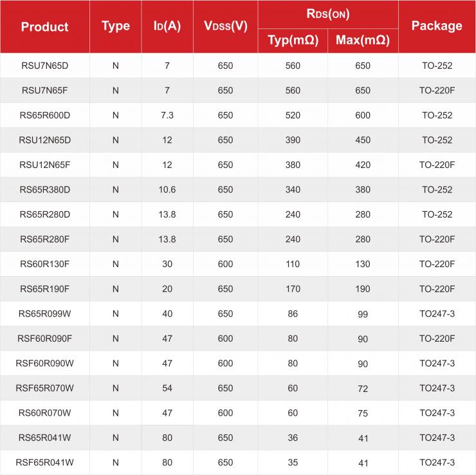
Task: Click the Product column header
Action: [x=44, y=27]
